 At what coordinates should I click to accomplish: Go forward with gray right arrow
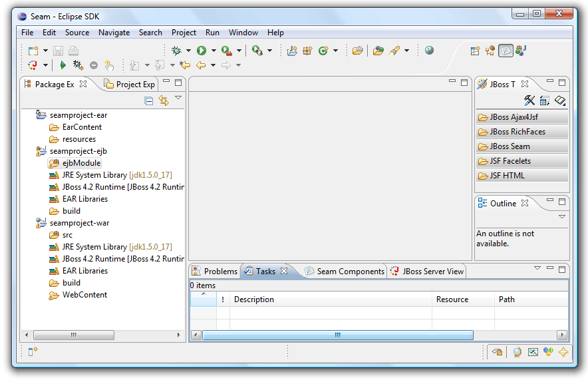pos(226,65)
